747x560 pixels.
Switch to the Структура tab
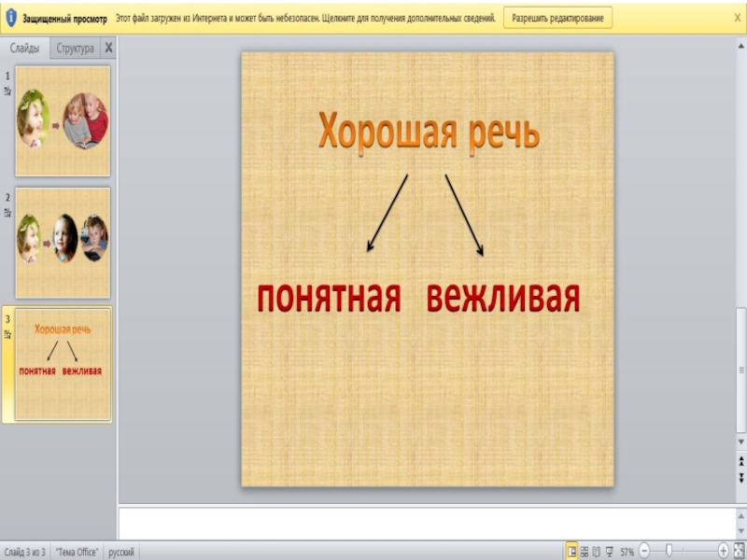[x=75, y=49]
